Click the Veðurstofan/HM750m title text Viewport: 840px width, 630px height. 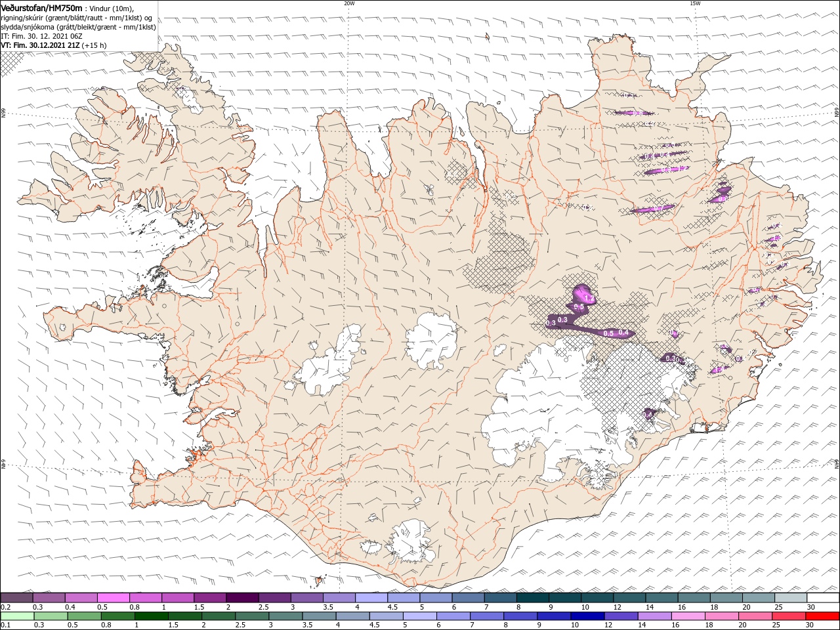(x=42, y=7)
